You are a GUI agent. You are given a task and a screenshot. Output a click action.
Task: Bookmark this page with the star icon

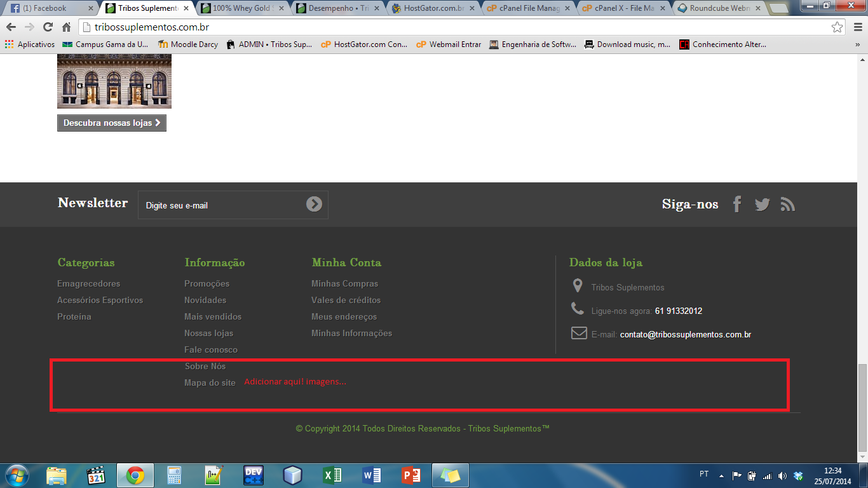(x=837, y=27)
